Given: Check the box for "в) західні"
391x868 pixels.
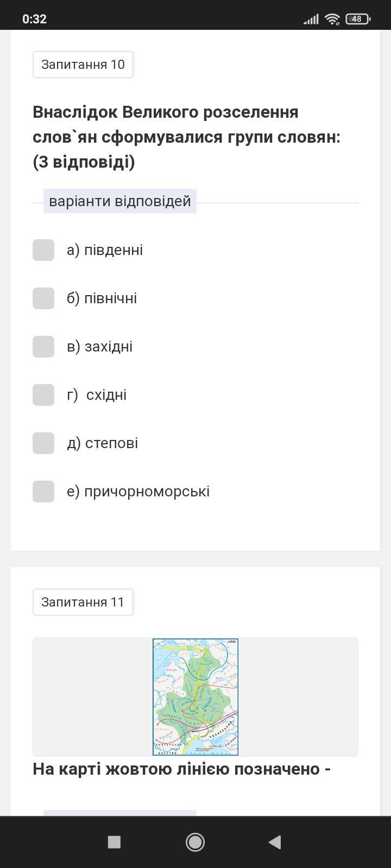Looking at the screenshot, I should (43, 347).
